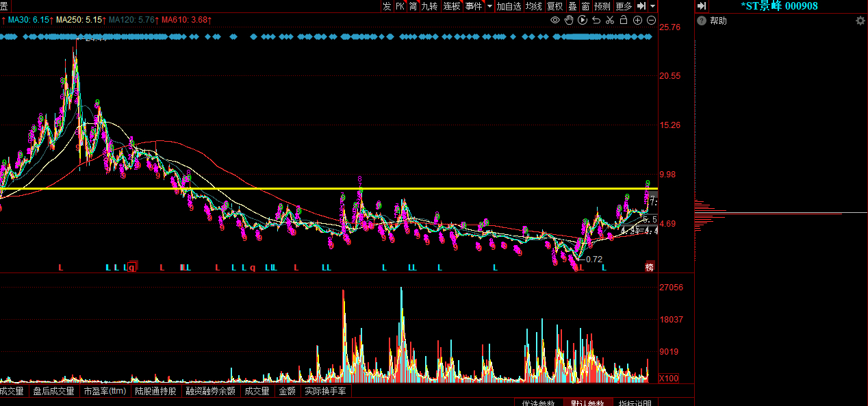Click the 0.72 low price label
The height and width of the screenshot is (406, 868).
pos(594,259)
